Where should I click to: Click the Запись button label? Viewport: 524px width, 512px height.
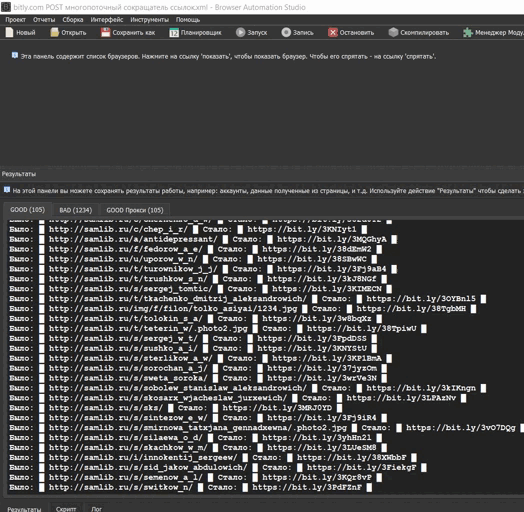click(303, 33)
